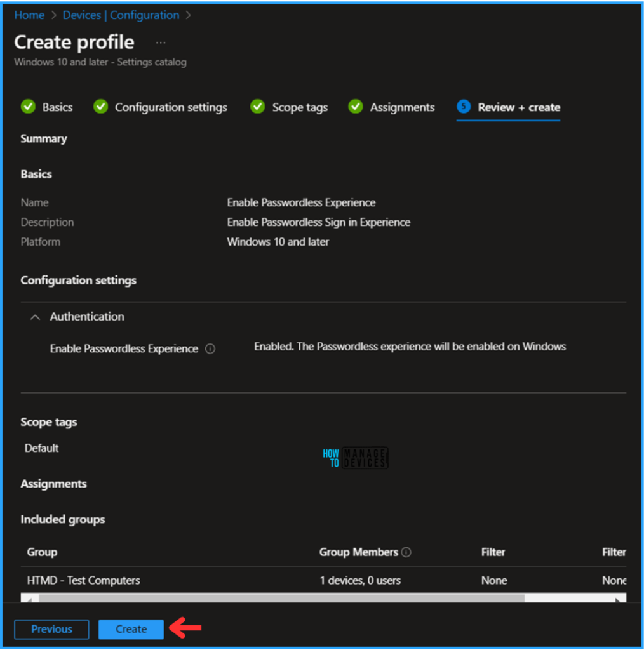This screenshot has width=644, height=650.
Task: Click the Enable Passwordless Experience setting label
Action: 124,349
